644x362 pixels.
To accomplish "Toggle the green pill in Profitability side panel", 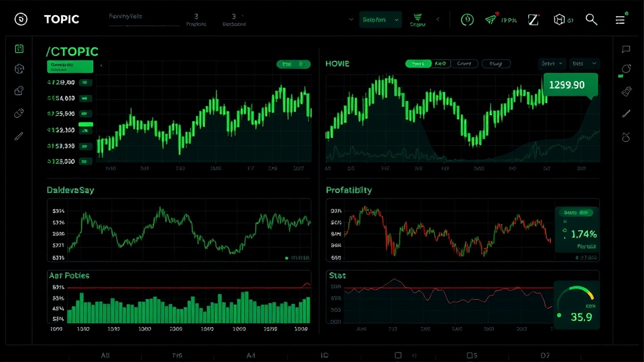I will click(576, 212).
